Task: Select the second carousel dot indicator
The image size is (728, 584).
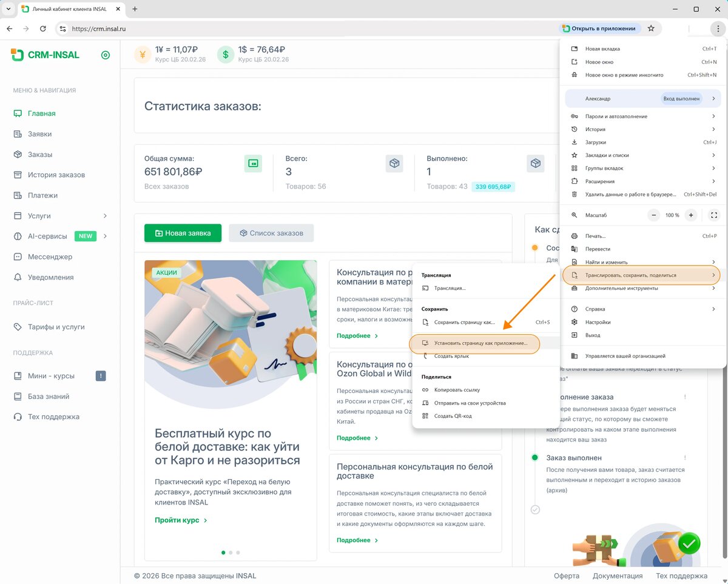Action: click(x=231, y=552)
